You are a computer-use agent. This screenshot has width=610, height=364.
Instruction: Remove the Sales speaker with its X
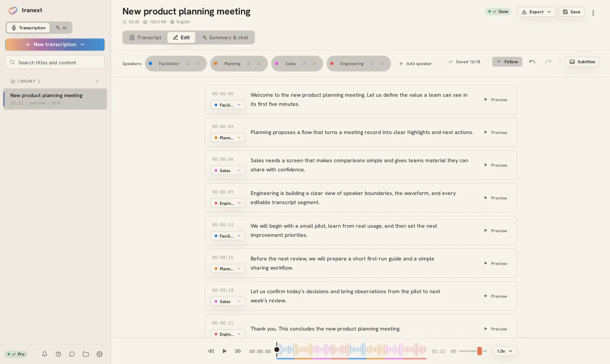click(x=314, y=64)
